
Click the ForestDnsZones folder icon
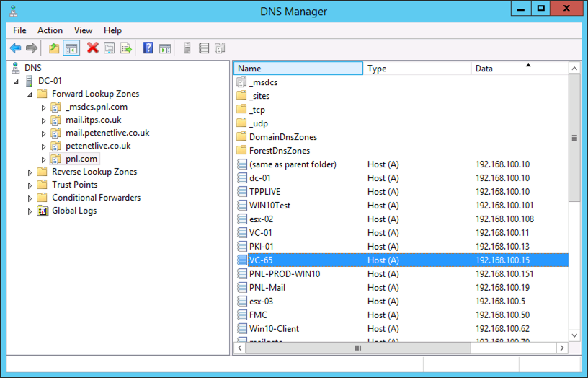242,151
